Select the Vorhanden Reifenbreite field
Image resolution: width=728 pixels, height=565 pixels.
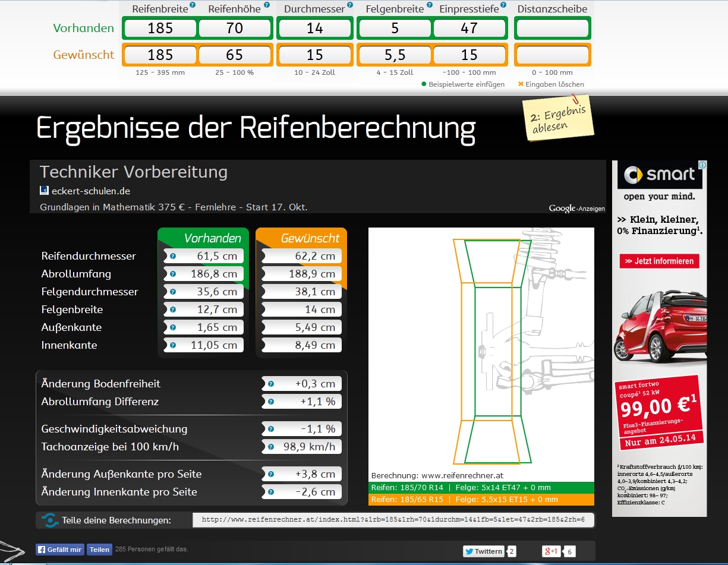pyautogui.click(x=160, y=29)
